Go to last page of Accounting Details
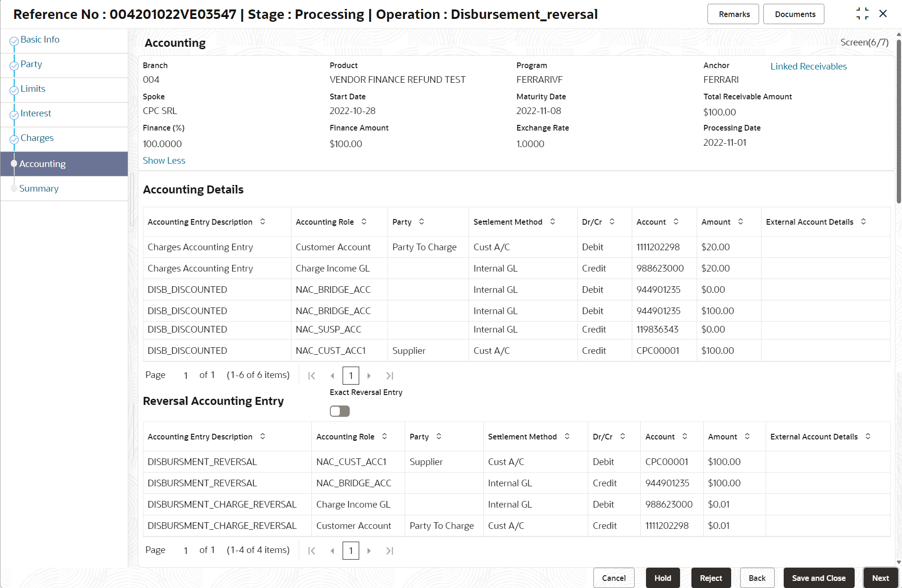This screenshot has width=902, height=588. (x=389, y=376)
